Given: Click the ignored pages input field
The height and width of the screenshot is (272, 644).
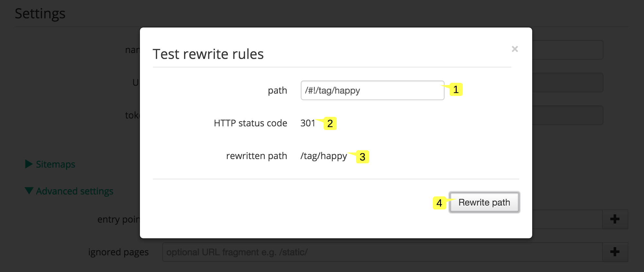Looking at the screenshot, I should pos(382,252).
